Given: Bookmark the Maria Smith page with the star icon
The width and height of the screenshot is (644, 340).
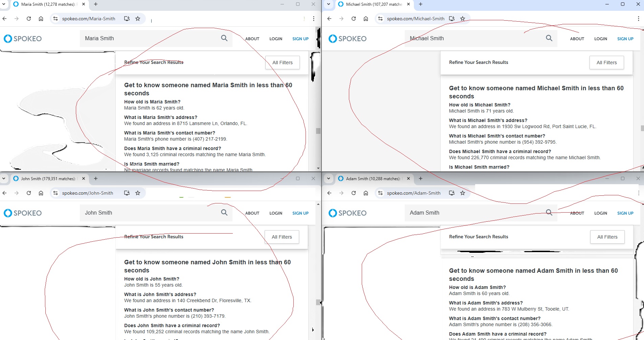Looking at the screenshot, I should [x=138, y=19].
